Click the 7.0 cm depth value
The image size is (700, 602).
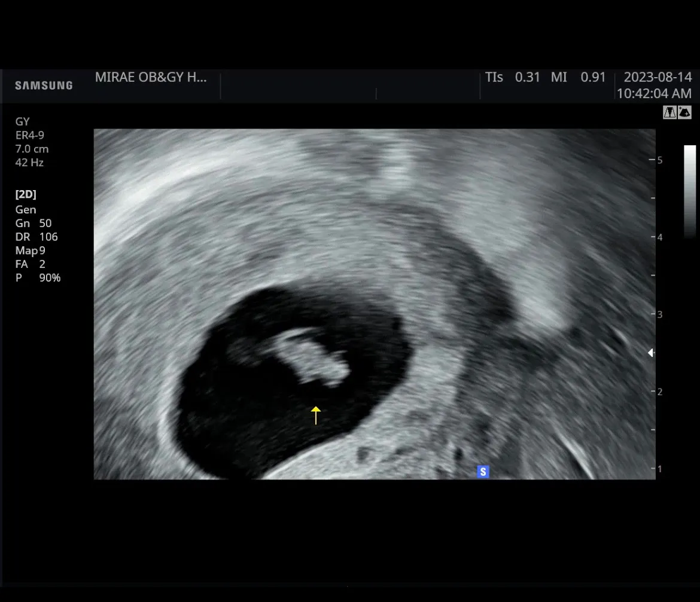point(32,149)
